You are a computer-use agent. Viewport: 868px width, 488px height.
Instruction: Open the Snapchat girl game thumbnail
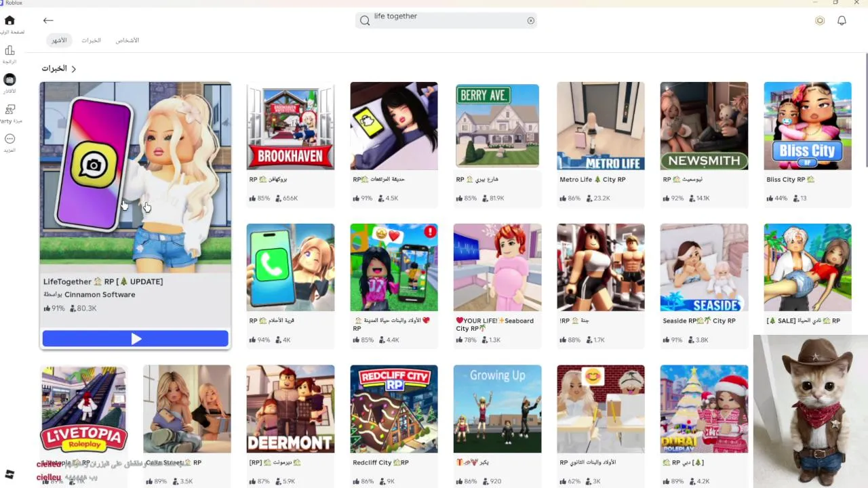(x=394, y=126)
